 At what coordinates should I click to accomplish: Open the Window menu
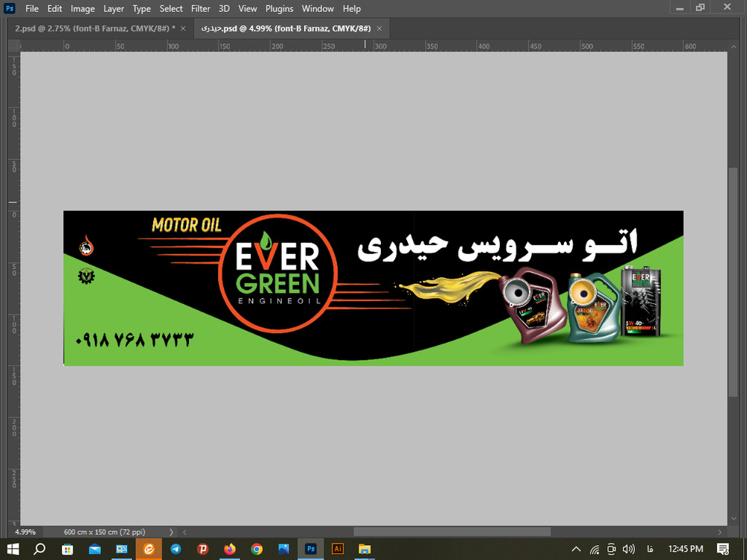coord(317,8)
